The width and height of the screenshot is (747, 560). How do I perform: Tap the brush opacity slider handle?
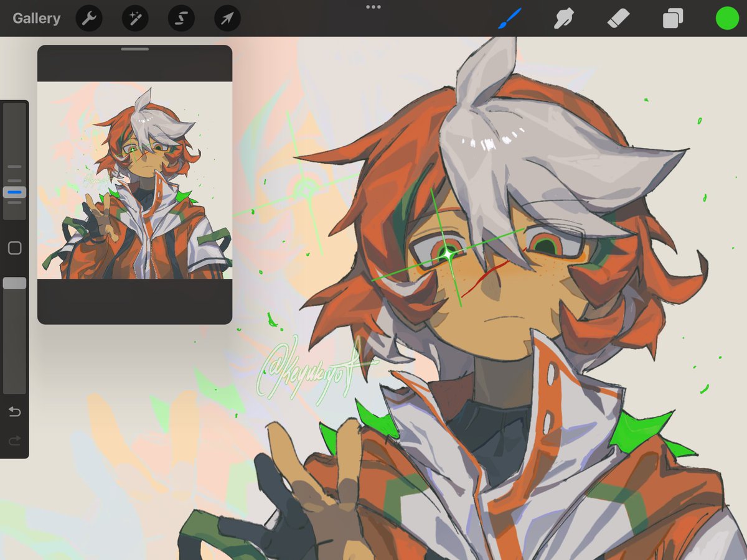[14, 283]
